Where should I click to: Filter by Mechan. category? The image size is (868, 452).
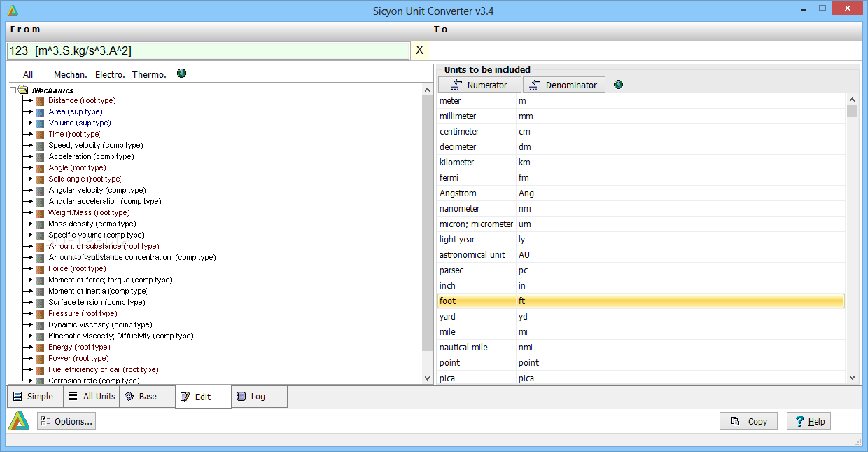(71, 74)
